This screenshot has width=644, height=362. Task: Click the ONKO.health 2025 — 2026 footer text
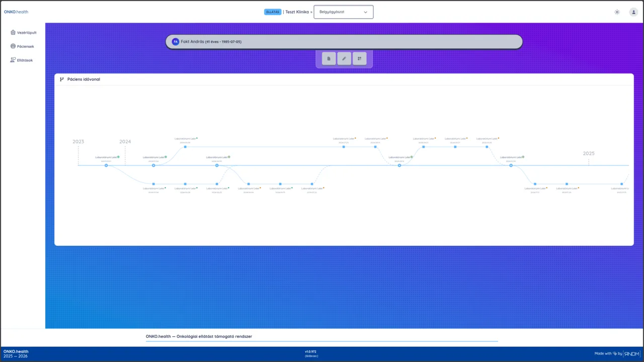click(x=16, y=353)
